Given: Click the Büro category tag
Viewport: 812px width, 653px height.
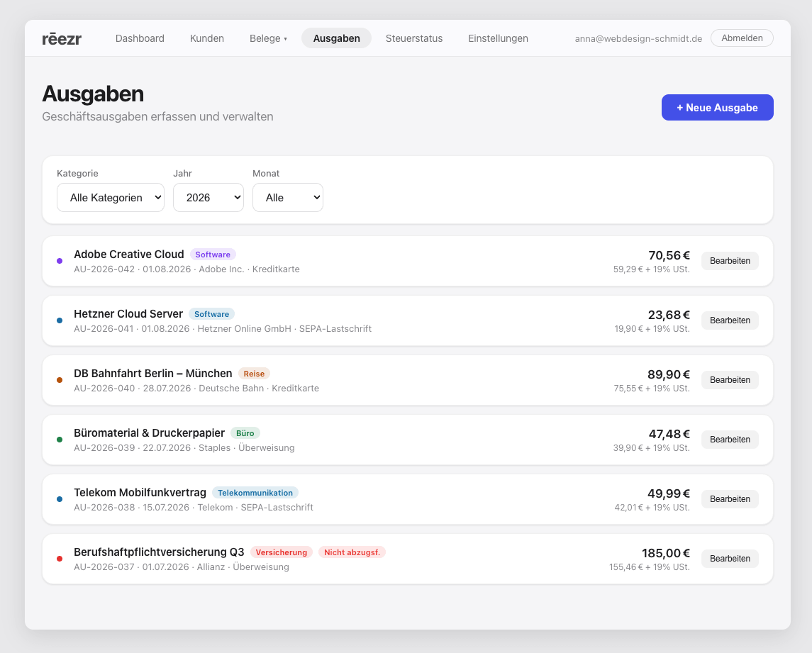Looking at the screenshot, I should 245,433.
